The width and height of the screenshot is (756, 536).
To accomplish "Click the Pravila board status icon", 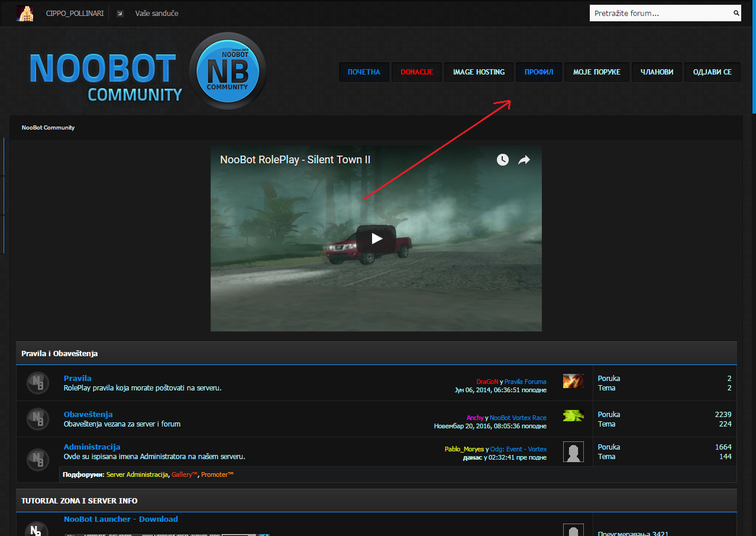I will [38, 383].
